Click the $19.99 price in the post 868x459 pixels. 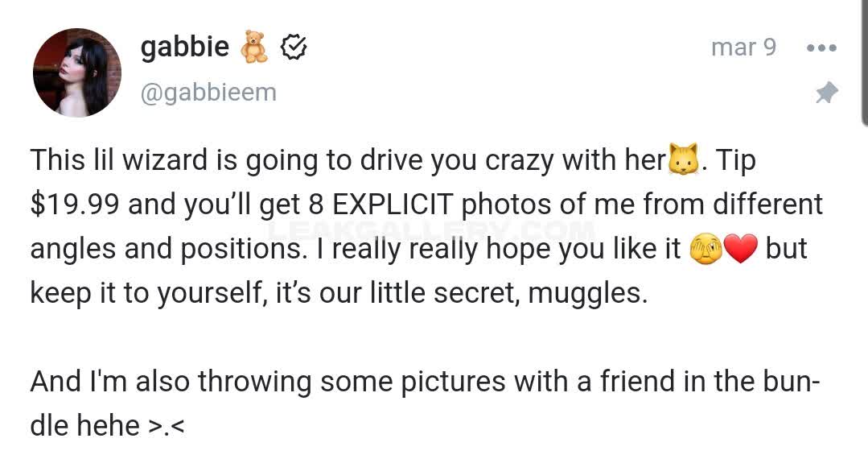pos(75,205)
